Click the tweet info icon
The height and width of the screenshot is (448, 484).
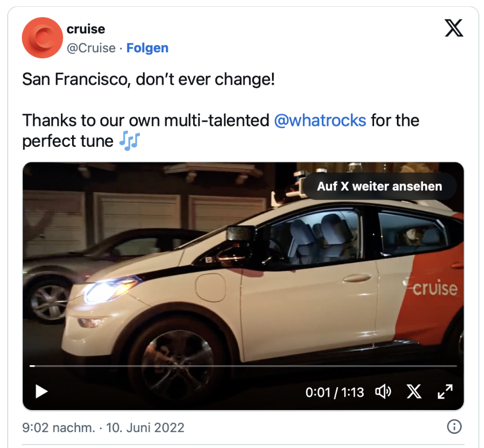pos(454,427)
